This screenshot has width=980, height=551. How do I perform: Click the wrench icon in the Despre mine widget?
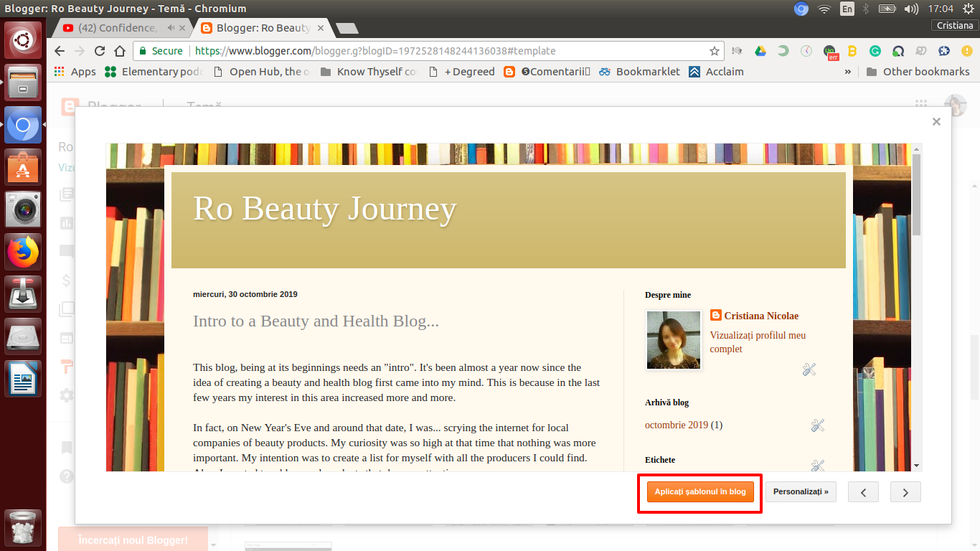click(x=809, y=369)
